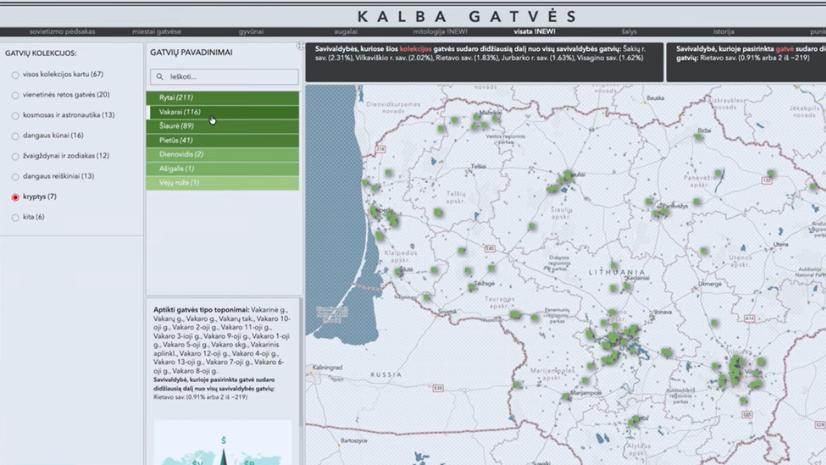Screen dimensions: 826x465
Task: Click the info panel vertical scrollbar
Action: tap(301, 362)
